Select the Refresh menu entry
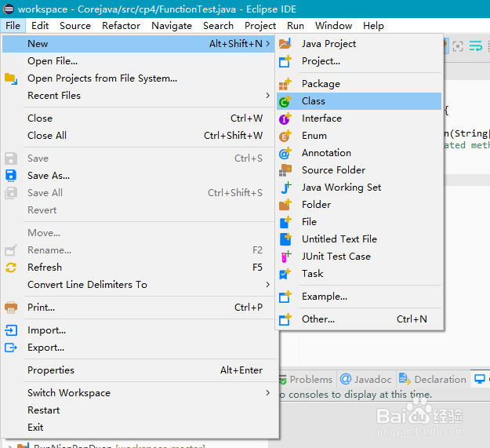Image resolution: width=490 pixels, height=448 pixels. click(138, 268)
